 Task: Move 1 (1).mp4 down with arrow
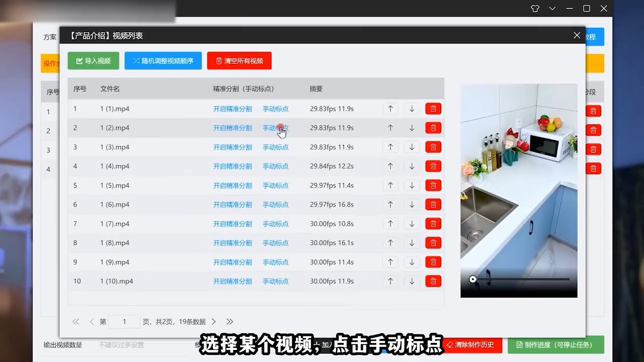[x=412, y=109]
